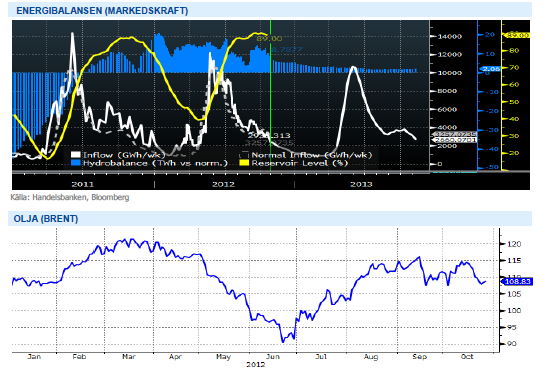Click the 14000 value on inflow axis

tap(450, 36)
